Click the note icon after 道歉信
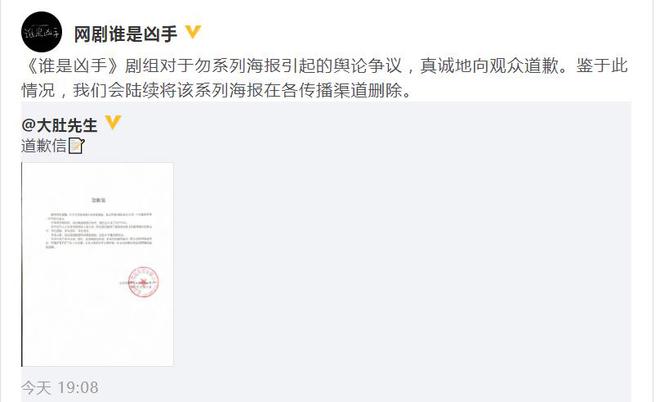This screenshot has width=660, height=402. [x=77, y=146]
